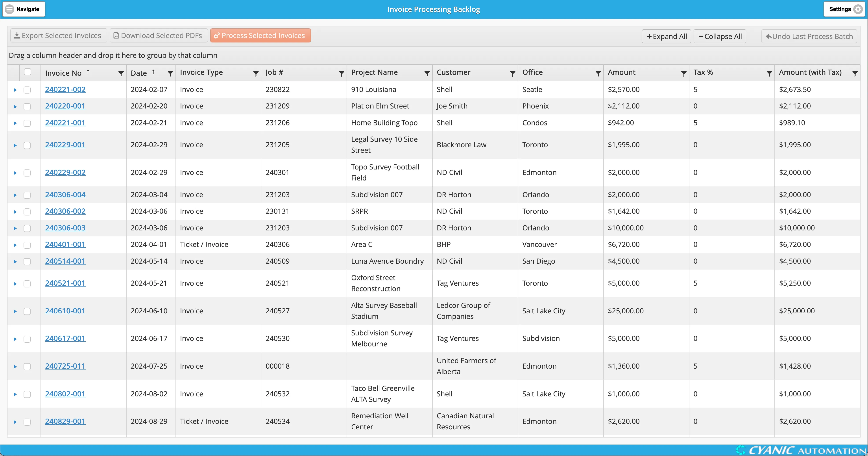This screenshot has height=456, width=868.
Task: Open the filter funnel on Amount column
Action: point(684,74)
